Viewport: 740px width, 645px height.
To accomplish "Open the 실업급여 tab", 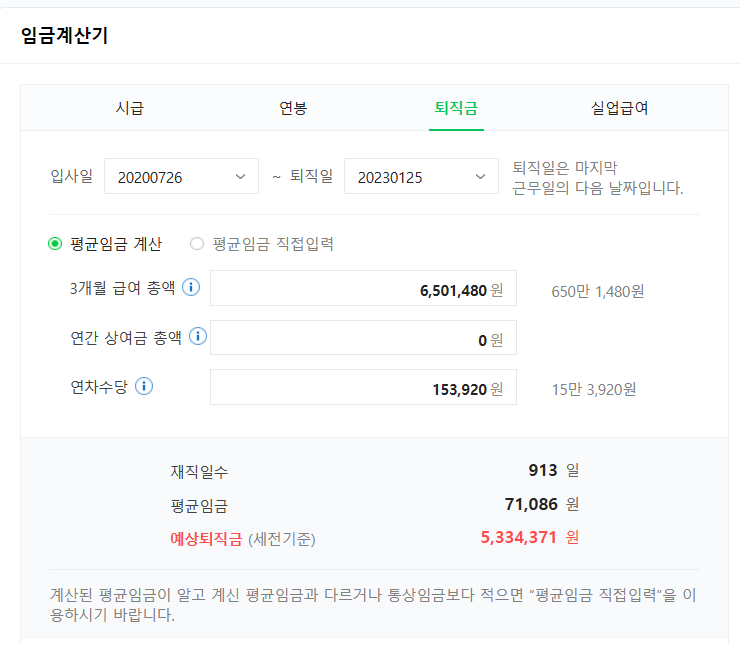I will (619, 108).
